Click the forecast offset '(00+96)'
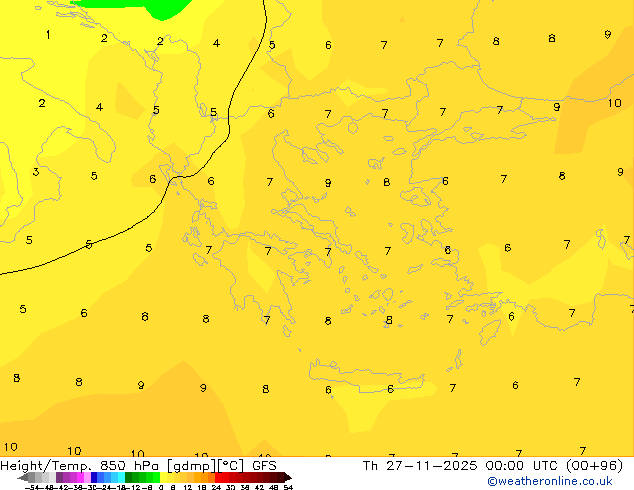 click(x=594, y=466)
